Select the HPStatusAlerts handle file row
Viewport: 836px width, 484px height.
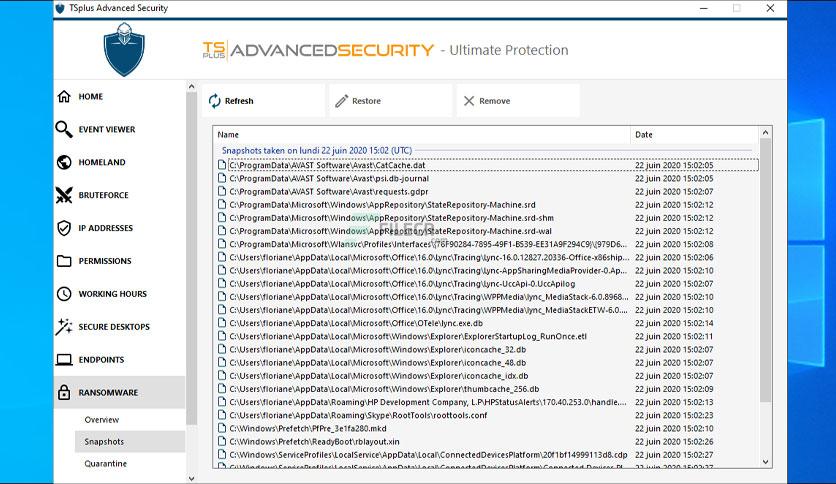pyautogui.click(x=428, y=402)
